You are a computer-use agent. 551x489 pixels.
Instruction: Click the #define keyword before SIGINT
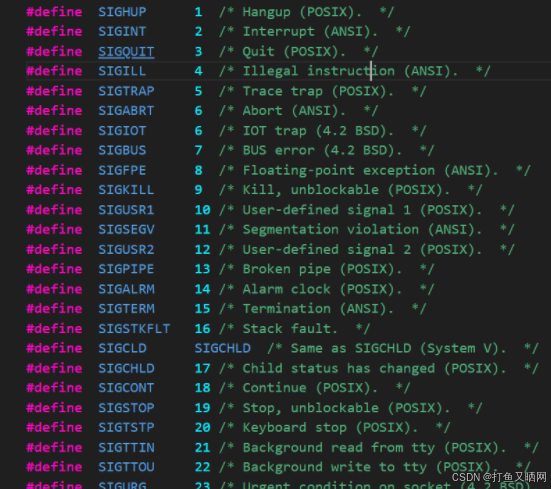(54, 32)
